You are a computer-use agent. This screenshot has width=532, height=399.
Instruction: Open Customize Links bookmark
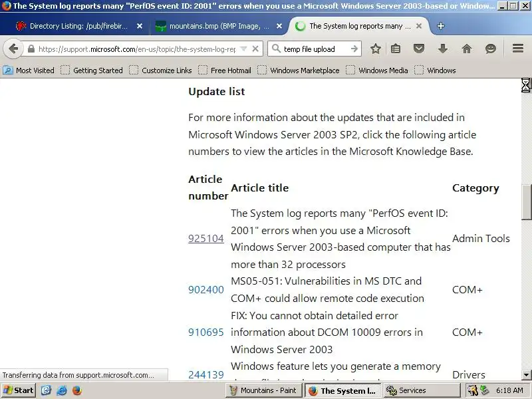tap(160, 70)
